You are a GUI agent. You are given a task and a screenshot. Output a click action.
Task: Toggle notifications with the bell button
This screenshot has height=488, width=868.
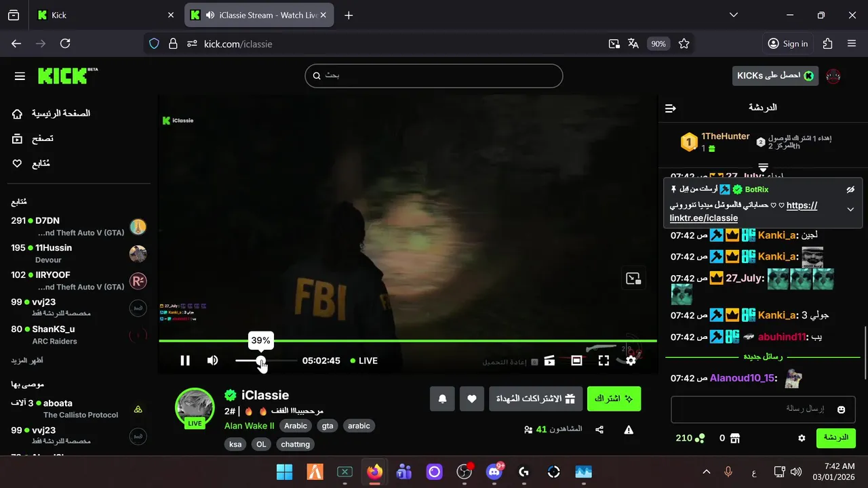click(x=442, y=399)
